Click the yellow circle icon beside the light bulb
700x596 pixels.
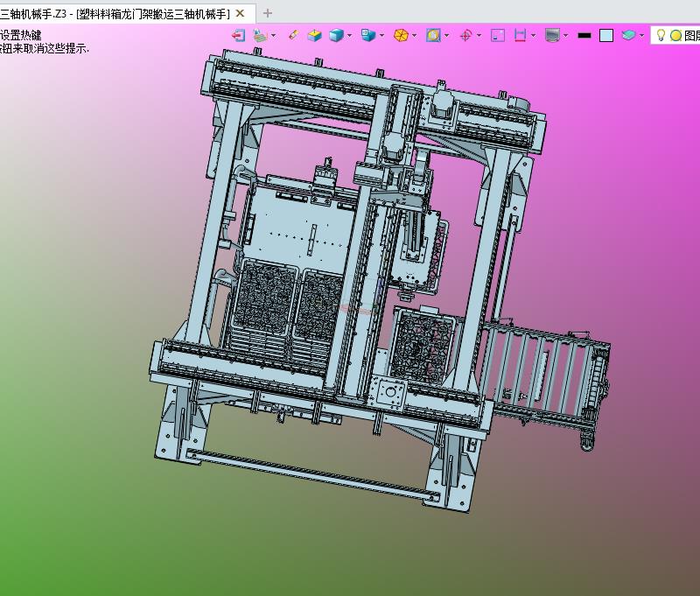[675, 36]
